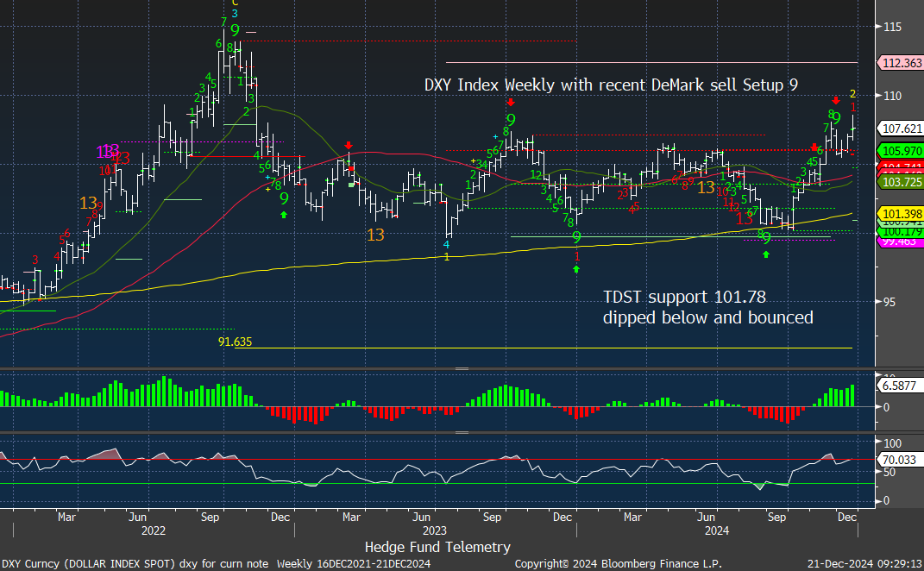924x571 pixels.
Task: Click the magenta 99.463 price tag
Action: (901, 242)
